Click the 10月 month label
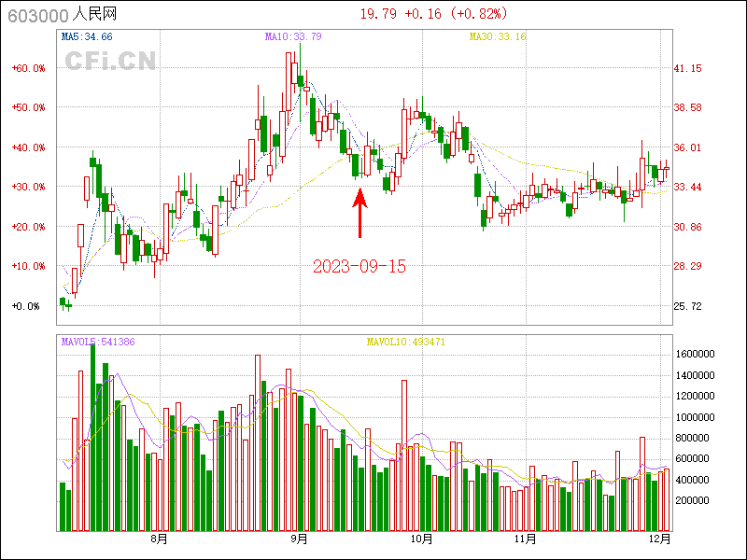The width and height of the screenshot is (747, 560). (422, 539)
